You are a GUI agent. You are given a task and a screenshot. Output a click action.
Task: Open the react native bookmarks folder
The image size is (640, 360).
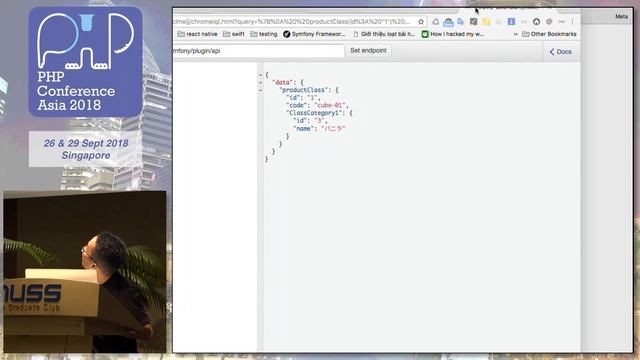(198, 34)
